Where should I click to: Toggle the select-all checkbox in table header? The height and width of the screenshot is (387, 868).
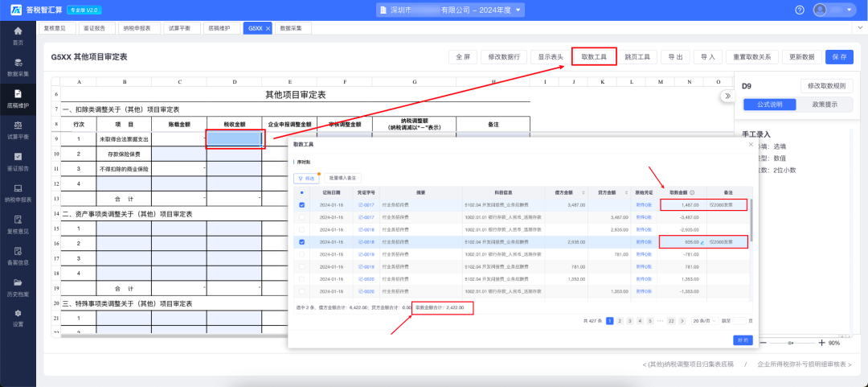tap(301, 192)
